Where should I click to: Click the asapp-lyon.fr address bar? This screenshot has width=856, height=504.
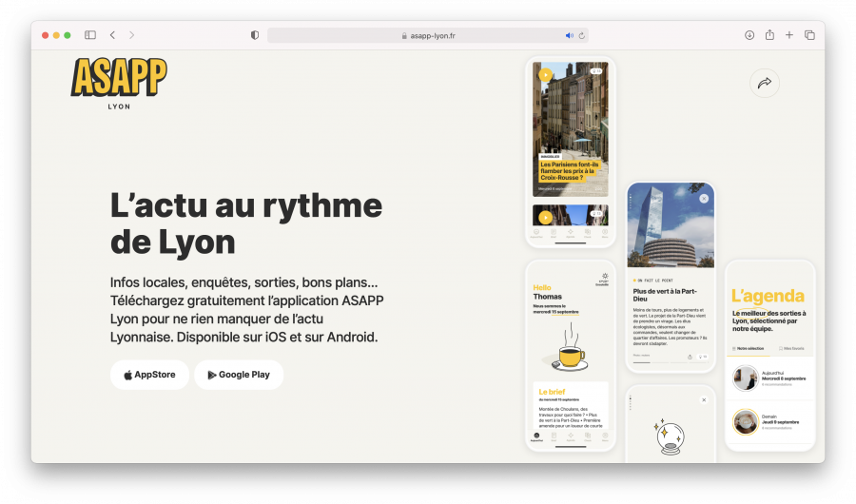[427, 35]
